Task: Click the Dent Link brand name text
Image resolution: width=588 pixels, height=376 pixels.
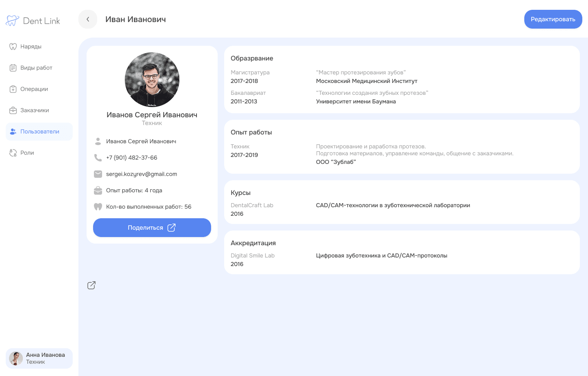Action: click(x=42, y=21)
